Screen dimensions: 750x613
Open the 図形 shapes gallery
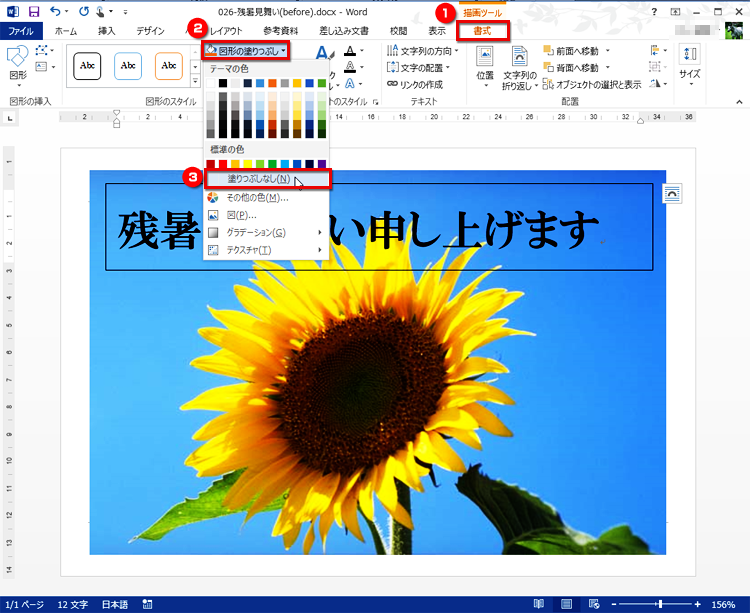(18, 66)
